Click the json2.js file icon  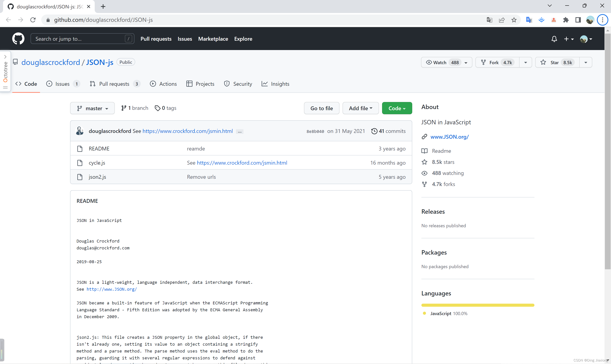80,177
